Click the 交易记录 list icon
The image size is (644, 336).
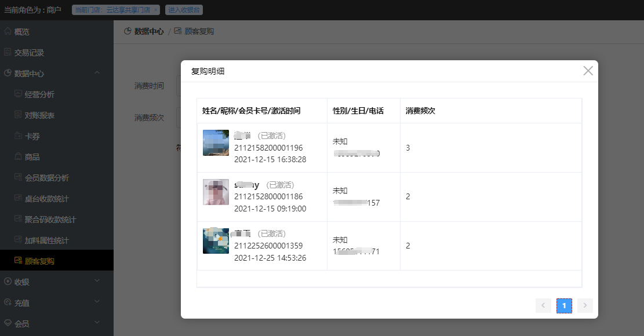[x=8, y=52]
